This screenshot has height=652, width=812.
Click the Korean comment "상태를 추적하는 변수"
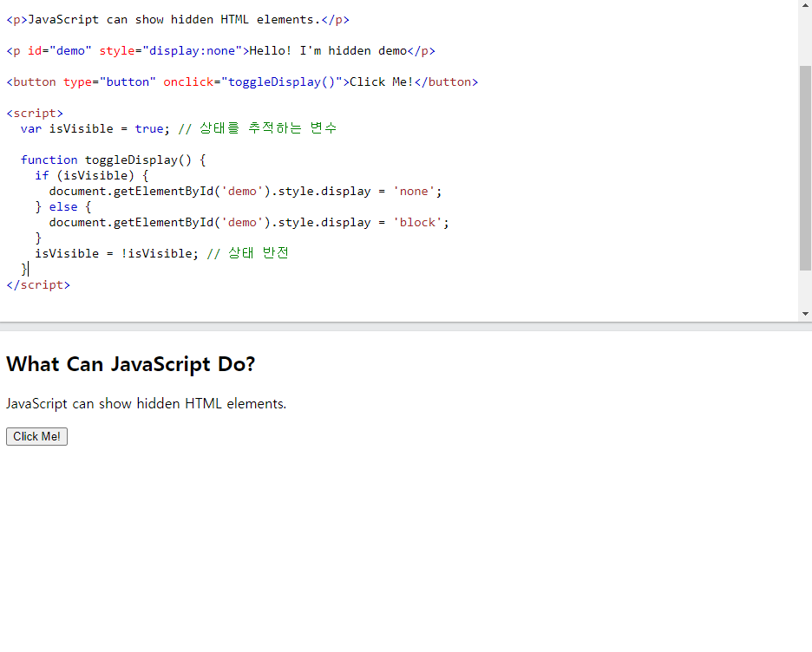[x=268, y=127]
